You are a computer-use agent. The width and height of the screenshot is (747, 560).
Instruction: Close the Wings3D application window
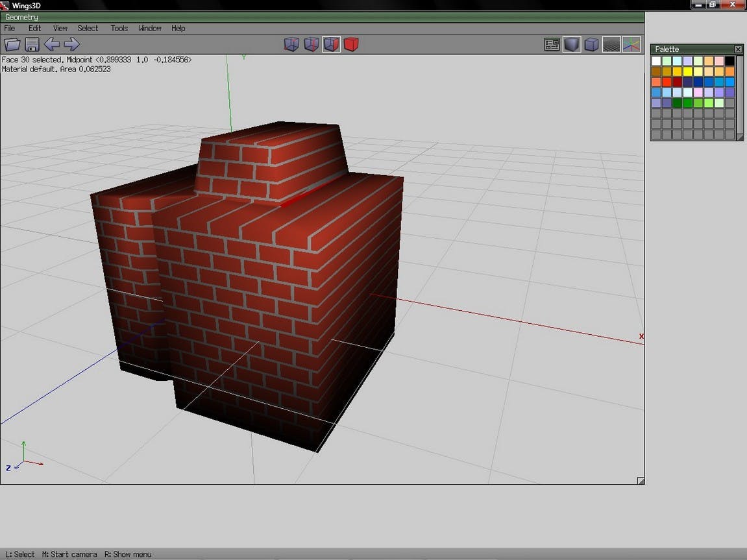coord(733,5)
